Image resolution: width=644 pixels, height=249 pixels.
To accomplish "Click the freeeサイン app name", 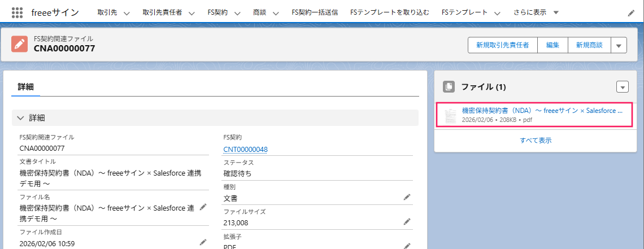I will coord(55,13).
